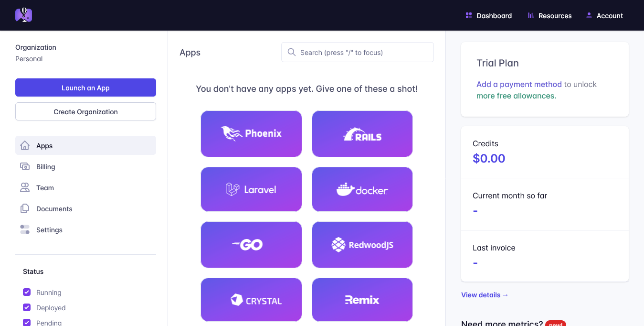Uncheck the Running status checkbox
Screen dimensions: 644x326
[x=27, y=292]
